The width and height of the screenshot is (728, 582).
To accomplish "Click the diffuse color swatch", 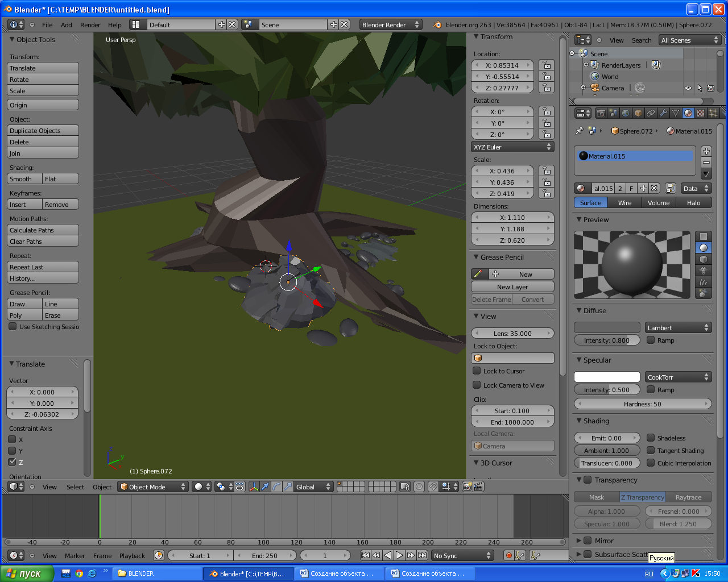I will point(607,327).
